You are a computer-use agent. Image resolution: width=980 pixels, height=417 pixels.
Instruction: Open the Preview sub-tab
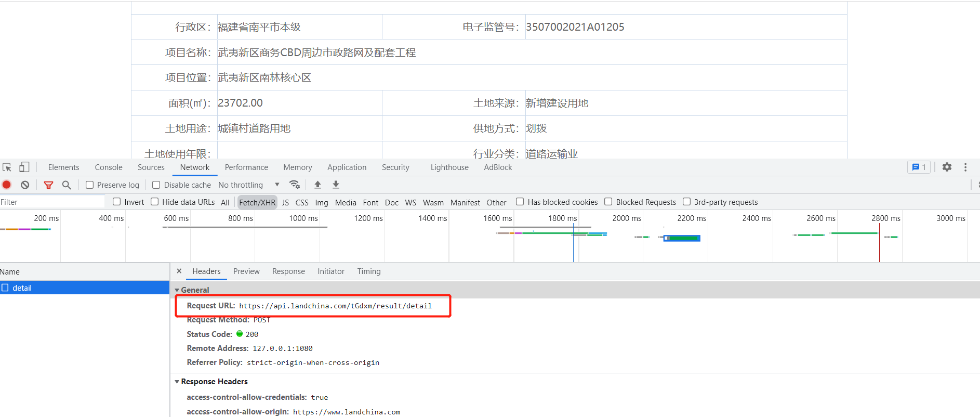[x=246, y=271]
